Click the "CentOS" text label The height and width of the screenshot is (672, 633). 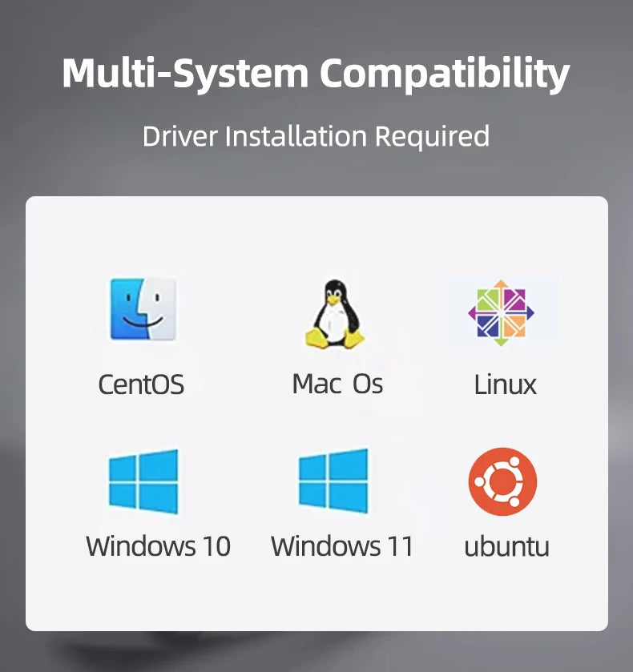click(142, 384)
